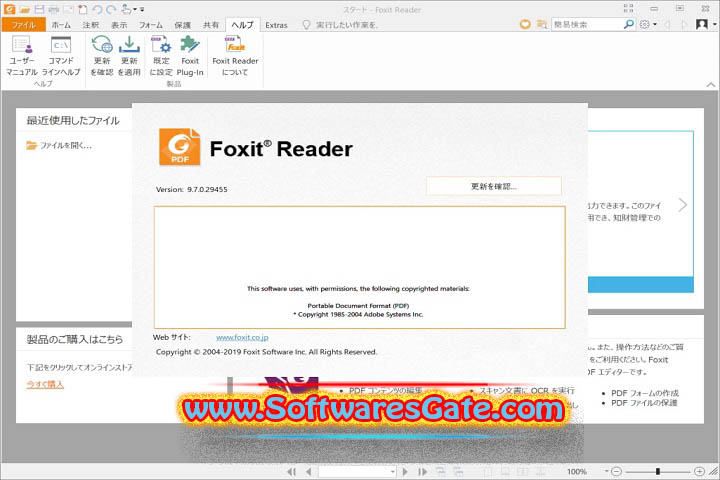
Task: Switch to the 保護 tab
Action: [182, 25]
